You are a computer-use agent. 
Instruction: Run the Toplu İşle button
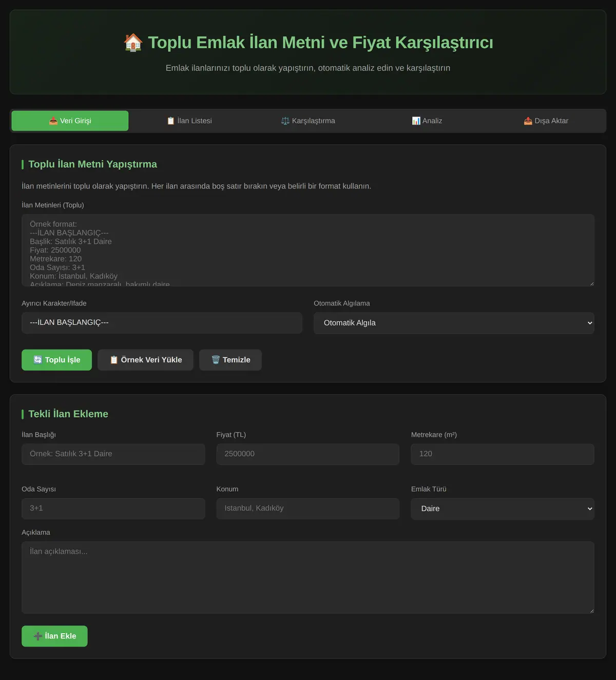tap(56, 360)
